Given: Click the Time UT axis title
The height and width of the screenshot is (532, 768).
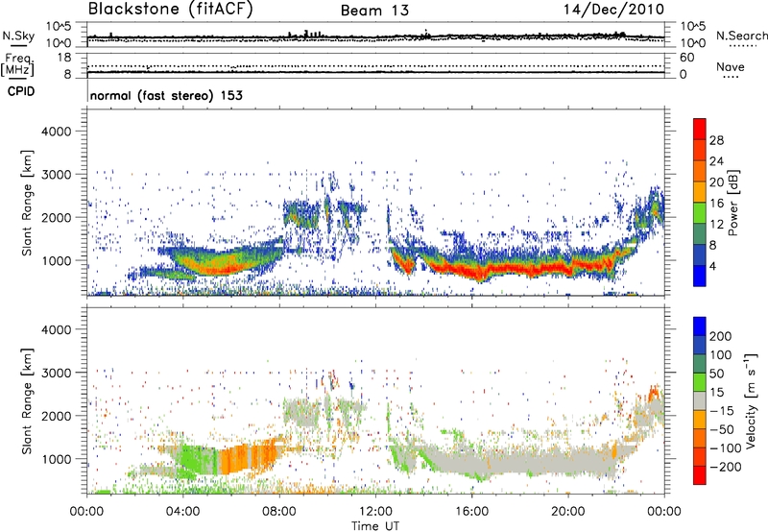Looking at the screenshot, I should tap(375, 525).
